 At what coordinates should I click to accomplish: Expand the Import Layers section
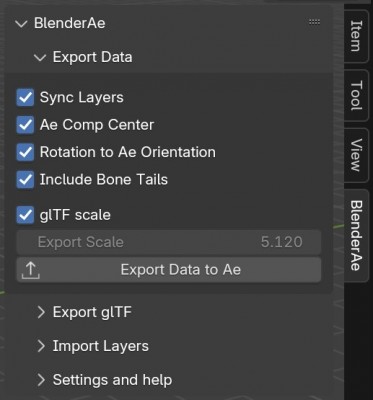point(41,346)
